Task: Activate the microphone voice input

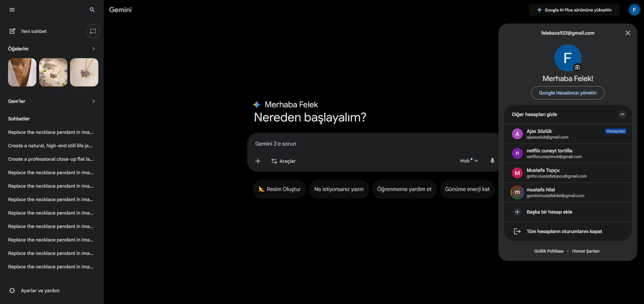Action: (x=492, y=161)
